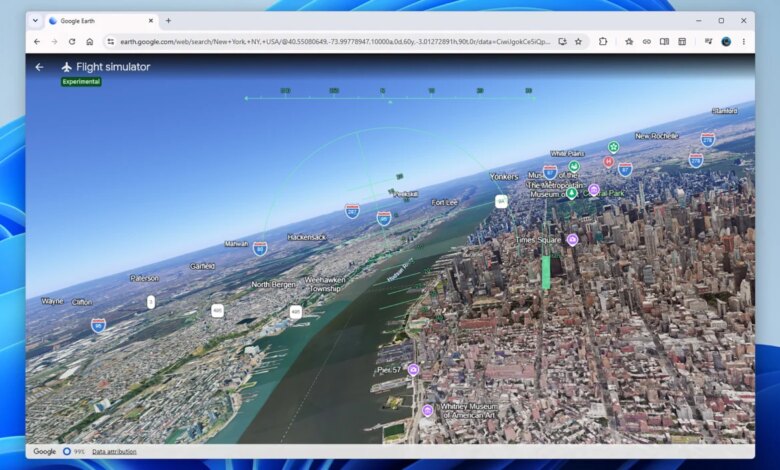Click the heading compass tape at top
The image size is (780, 470).
[390, 94]
